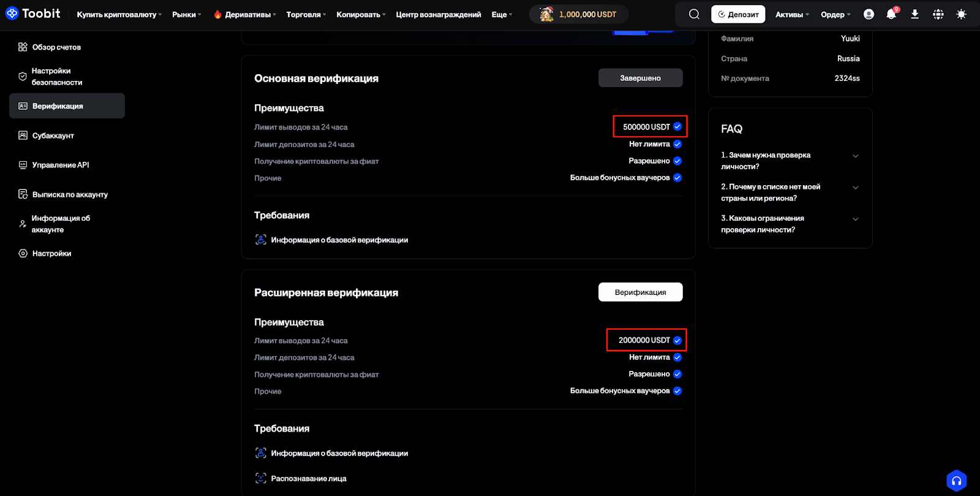
Task: Open the language globe selector
Action: [938, 14]
